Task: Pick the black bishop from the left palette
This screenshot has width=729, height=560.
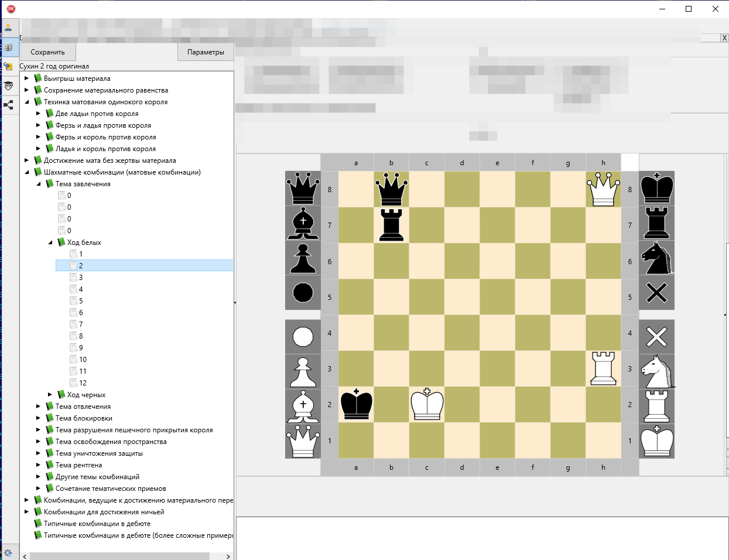Action: click(303, 223)
